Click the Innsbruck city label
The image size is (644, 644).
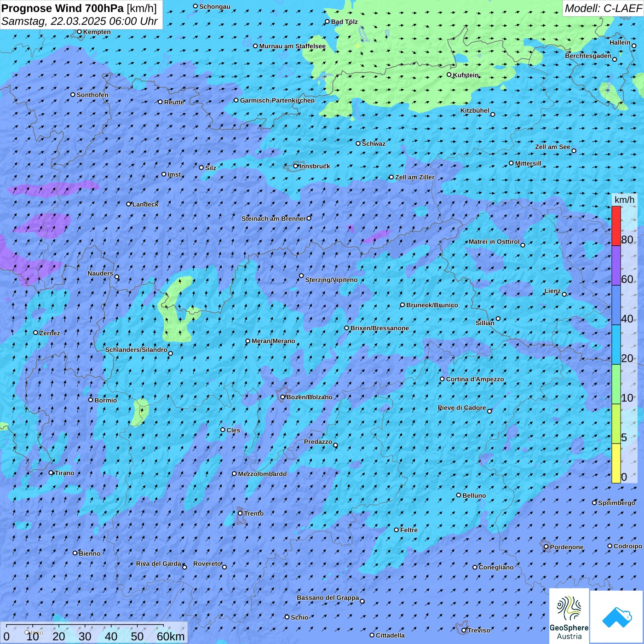pyautogui.click(x=315, y=166)
